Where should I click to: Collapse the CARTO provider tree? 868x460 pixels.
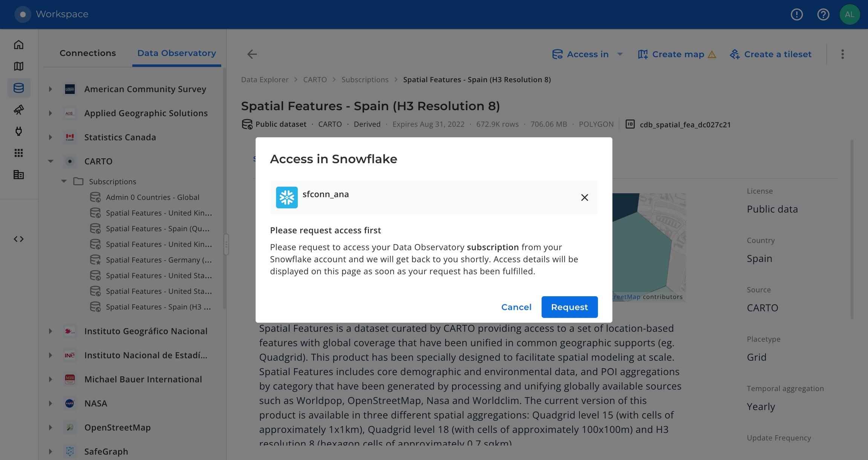coord(50,161)
